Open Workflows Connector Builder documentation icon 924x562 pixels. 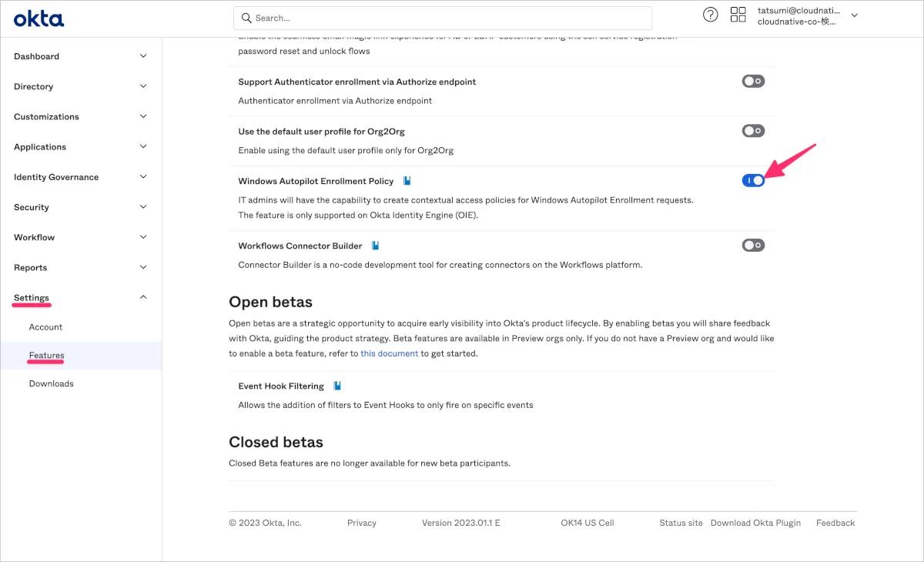pos(376,246)
